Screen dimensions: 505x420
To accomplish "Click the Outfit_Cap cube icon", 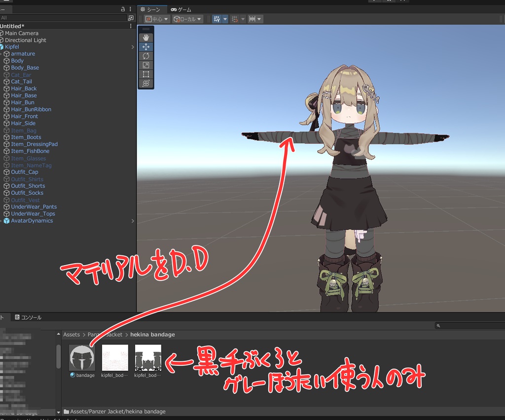I will point(6,172).
